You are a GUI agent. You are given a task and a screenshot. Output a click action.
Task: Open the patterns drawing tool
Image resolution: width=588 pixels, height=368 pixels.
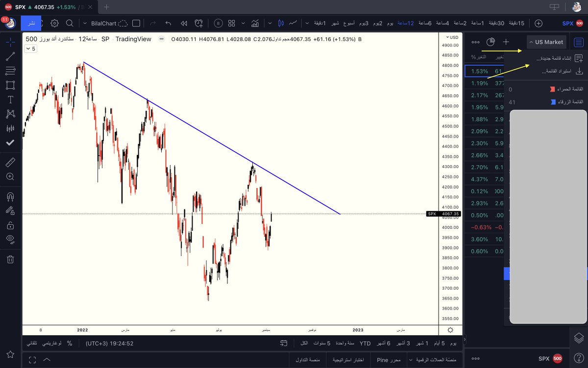pos(10,114)
